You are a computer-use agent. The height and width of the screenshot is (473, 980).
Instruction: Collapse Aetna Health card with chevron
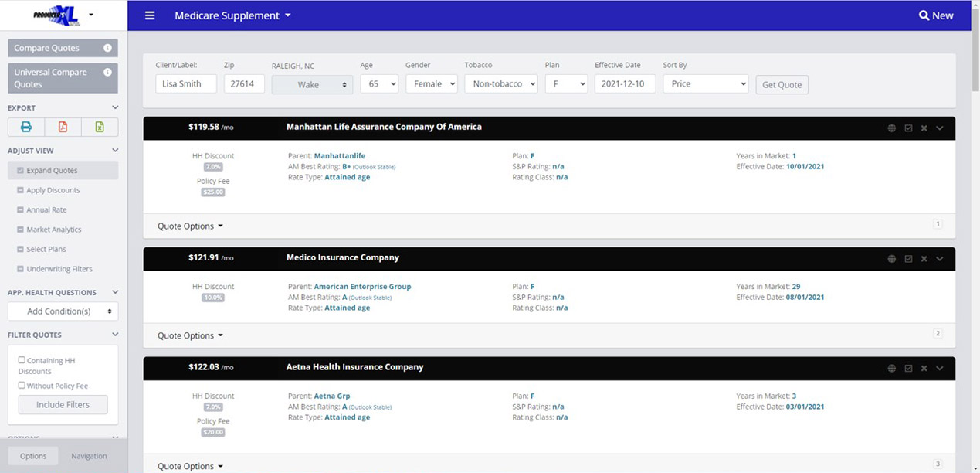click(x=940, y=369)
